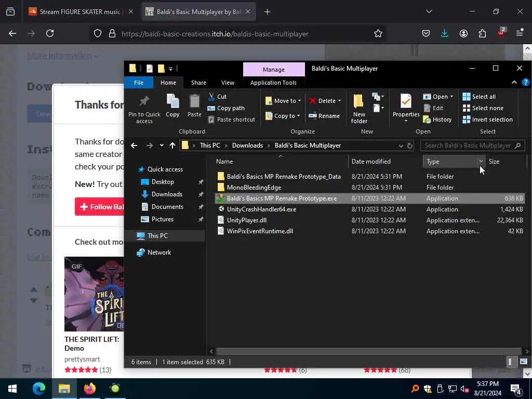Image resolution: width=532 pixels, height=399 pixels.
Task: Open Documents in navigation pane
Action: 167,207
